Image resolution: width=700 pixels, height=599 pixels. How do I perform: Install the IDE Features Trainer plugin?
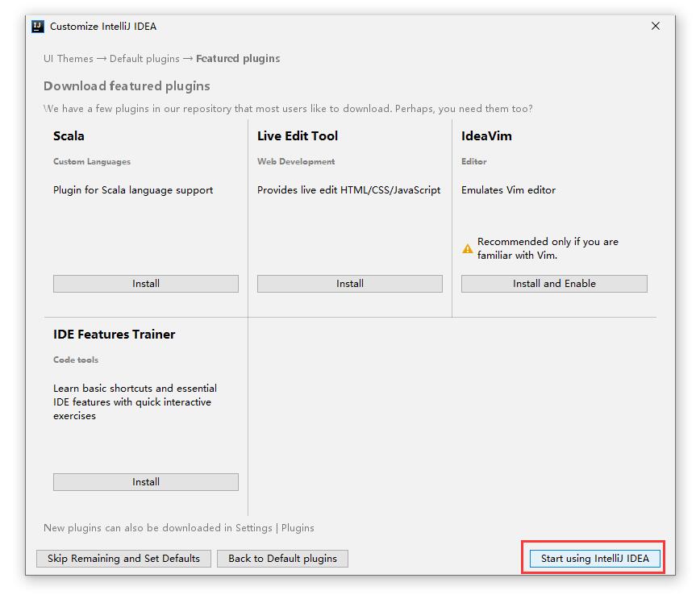[x=145, y=482]
